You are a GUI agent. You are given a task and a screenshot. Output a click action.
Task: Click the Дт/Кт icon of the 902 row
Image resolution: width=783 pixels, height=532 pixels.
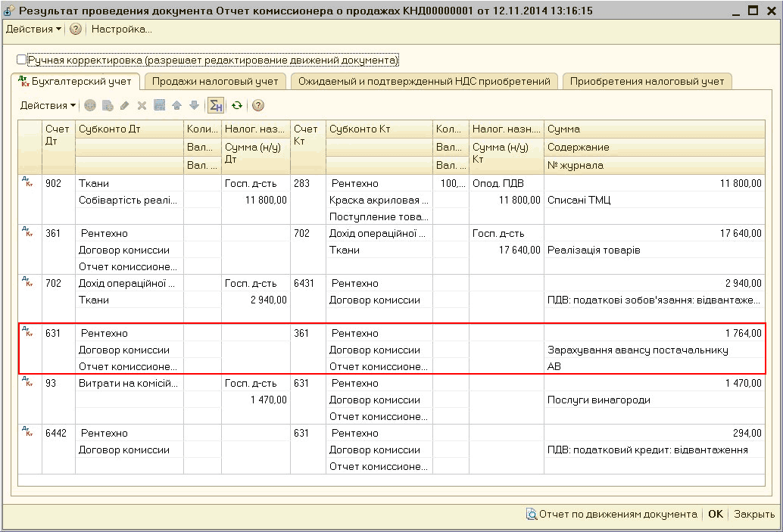(28, 182)
